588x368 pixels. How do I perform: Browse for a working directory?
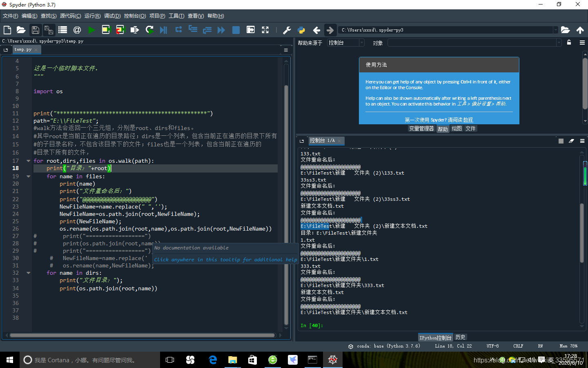tap(565, 30)
